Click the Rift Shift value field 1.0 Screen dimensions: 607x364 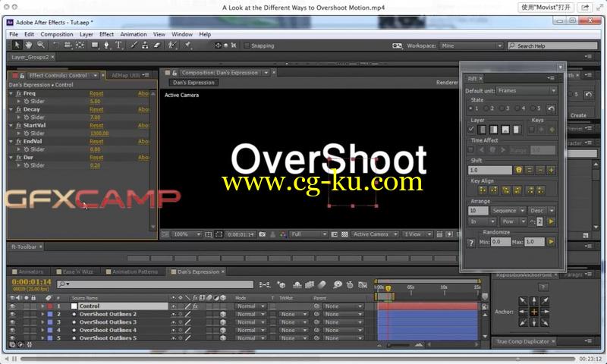click(x=489, y=170)
